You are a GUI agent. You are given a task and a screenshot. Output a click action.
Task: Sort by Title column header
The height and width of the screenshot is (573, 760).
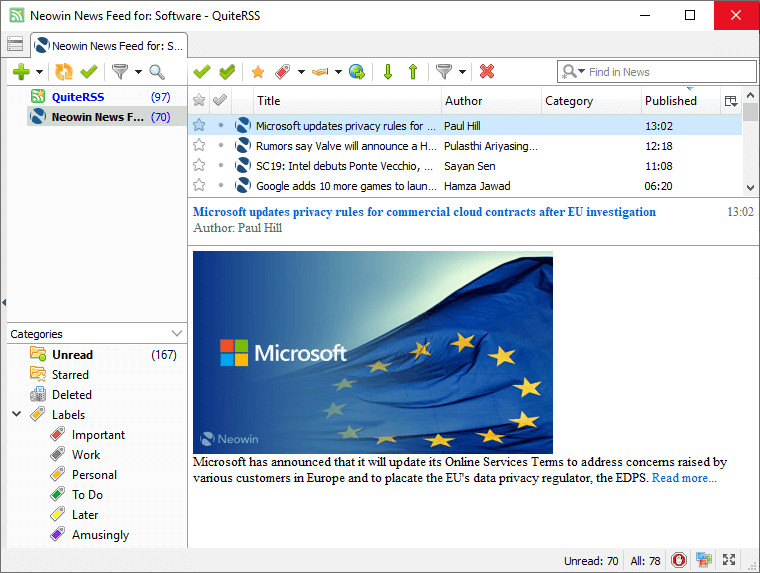[x=347, y=101]
